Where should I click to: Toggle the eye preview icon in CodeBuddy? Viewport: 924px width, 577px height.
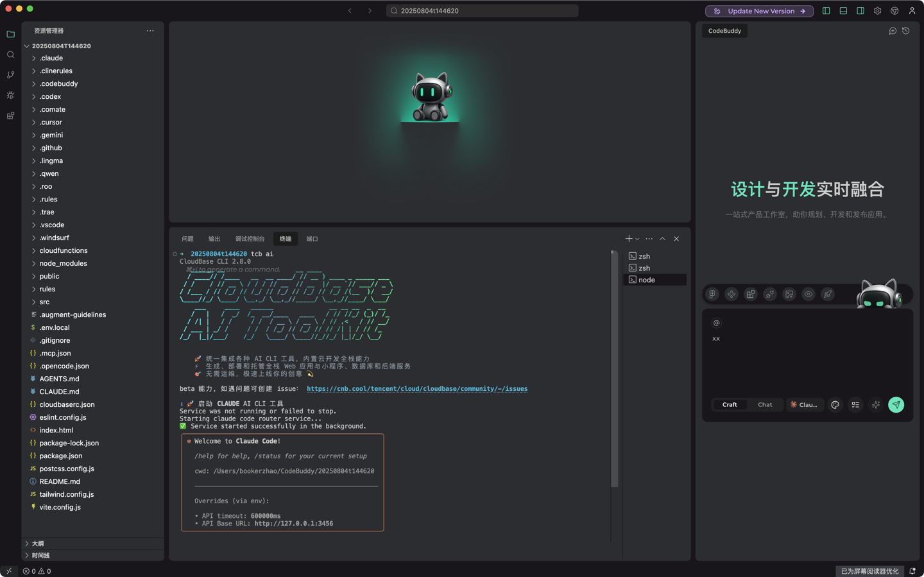tap(809, 294)
